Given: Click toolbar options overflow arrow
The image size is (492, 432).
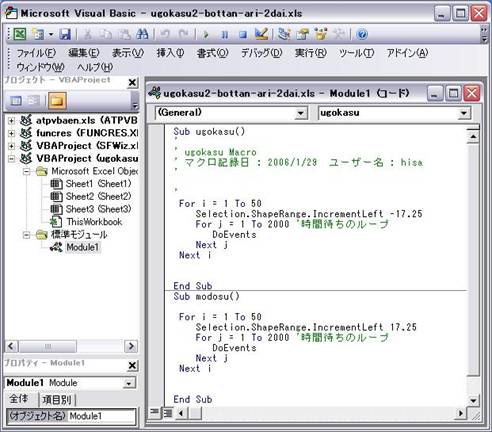Looking at the screenshot, I should (484, 34).
